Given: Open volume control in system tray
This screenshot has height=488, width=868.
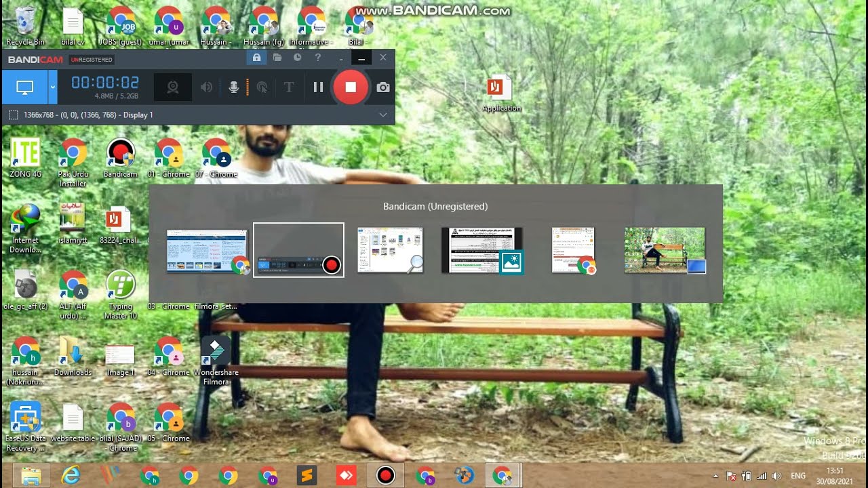Looking at the screenshot, I should pos(776,476).
